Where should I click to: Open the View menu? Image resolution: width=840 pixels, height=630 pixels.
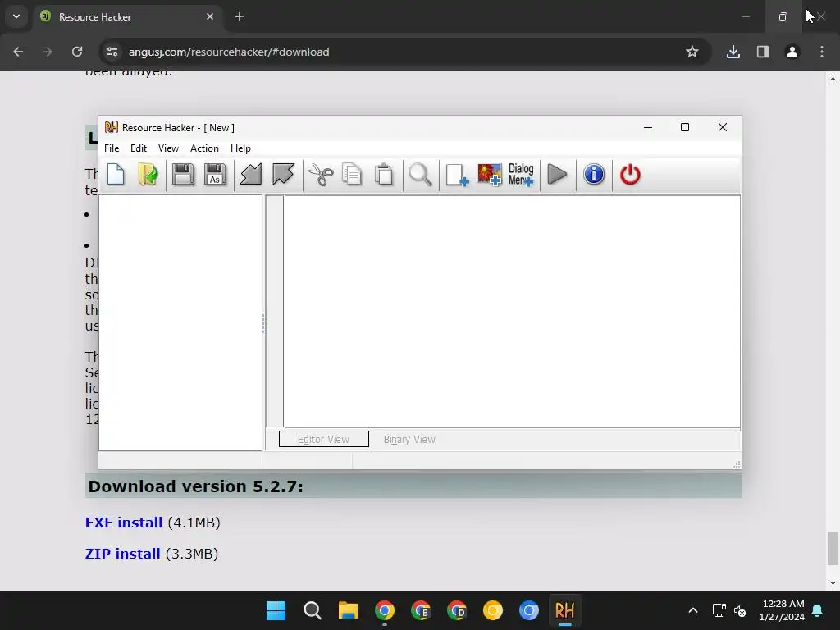pos(168,148)
